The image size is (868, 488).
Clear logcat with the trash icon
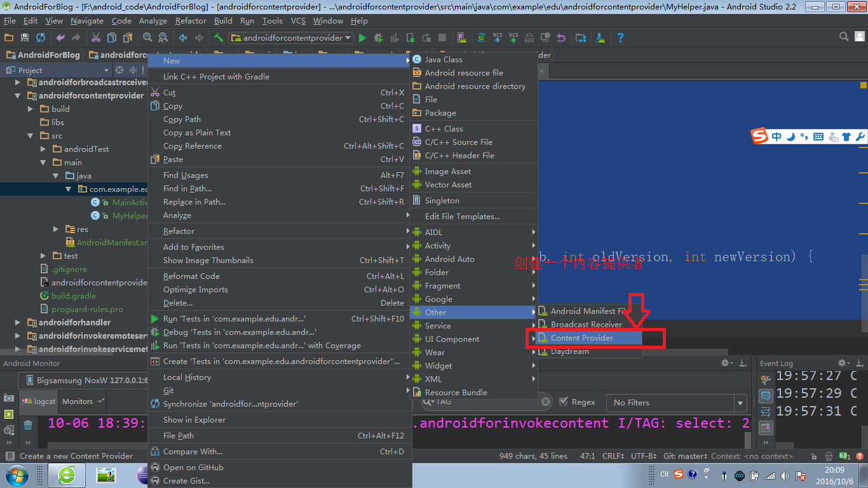click(x=28, y=424)
